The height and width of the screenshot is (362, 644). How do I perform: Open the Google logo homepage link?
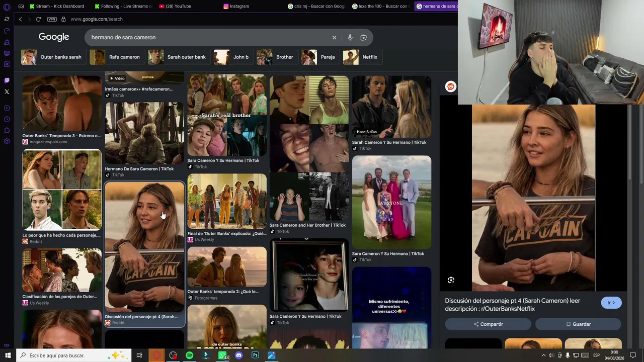pos(54,37)
